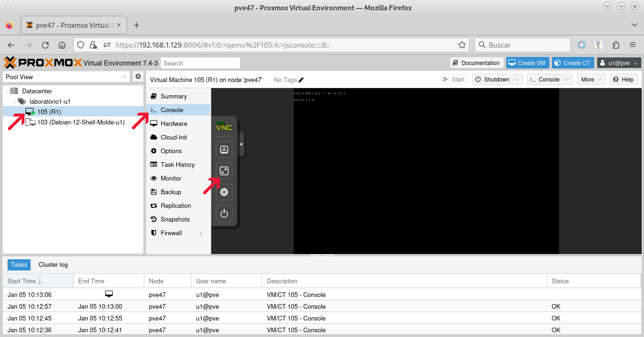Open noVNC extra keys panel

(224, 149)
